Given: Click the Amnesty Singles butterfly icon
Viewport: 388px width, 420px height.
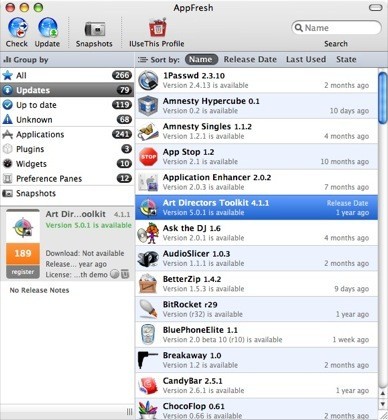Looking at the screenshot, I should pyautogui.click(x=148, y=131).
